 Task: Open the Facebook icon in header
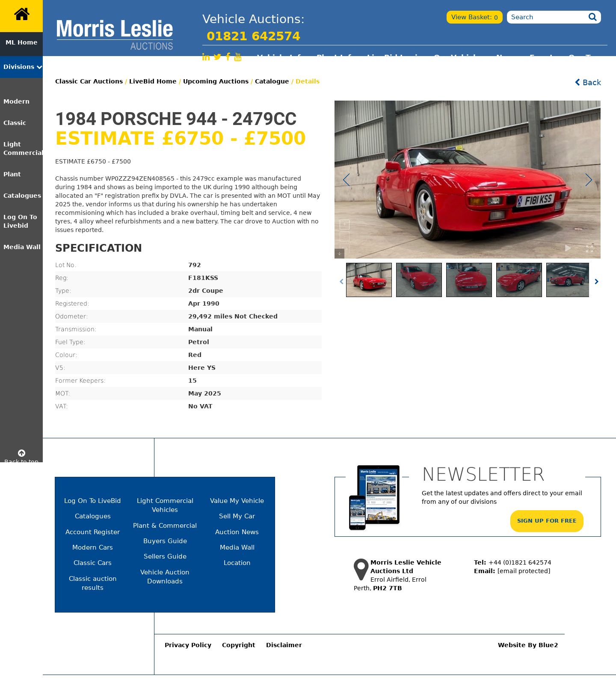tap(228, 57)
